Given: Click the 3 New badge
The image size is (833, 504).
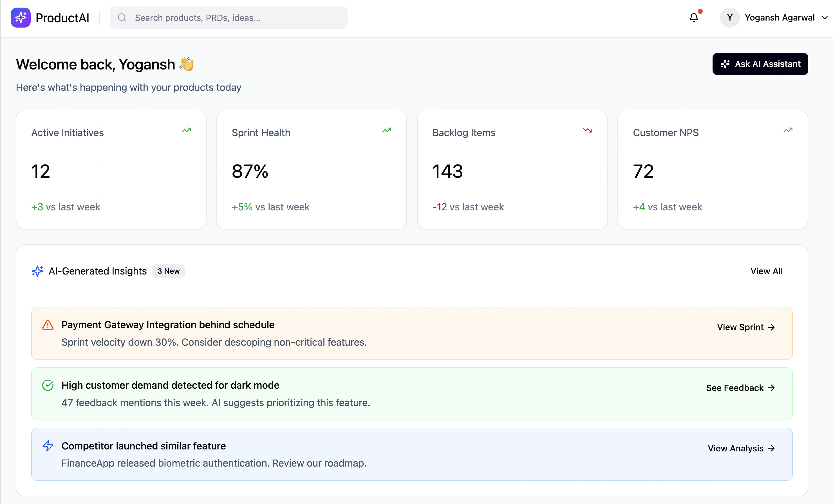Looking at the screenshot, I should [x=168, y=271].
